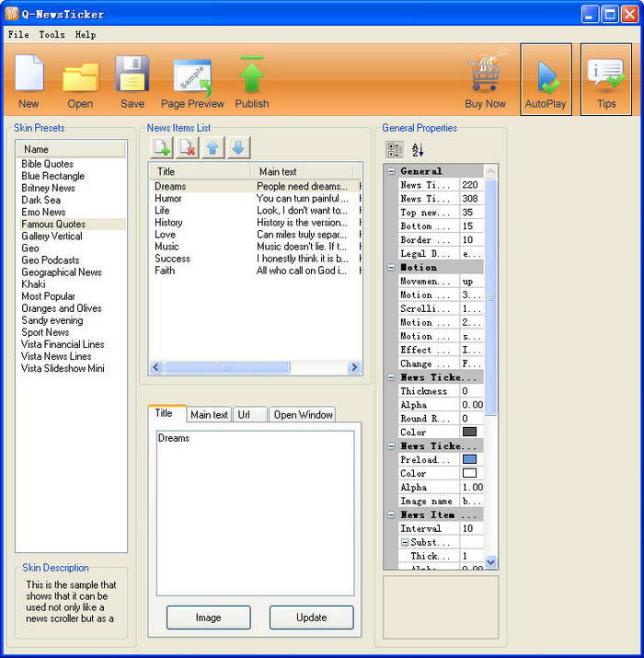This screenshot has height=658, width=644.
Task: Select the History news item row
Action: (x=255, y=223)
